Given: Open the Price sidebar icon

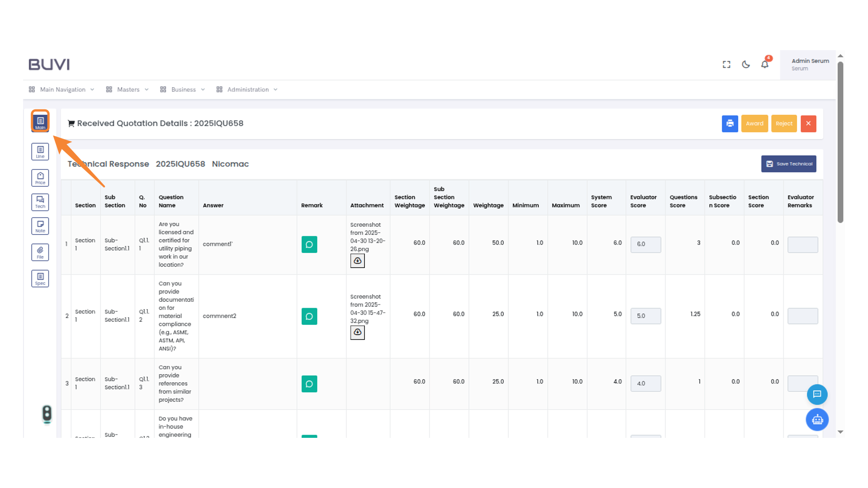Looking at the screenshot, I should (40, 178).
